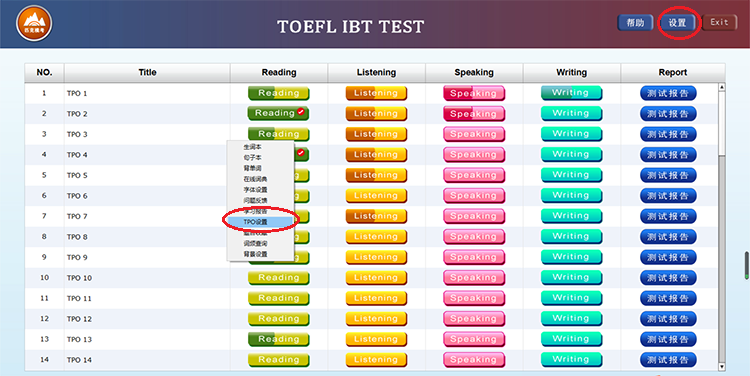Start Speaking for TPO 10
The height and width of the screenshot is (376, 750).
click(x=474, y=278)
